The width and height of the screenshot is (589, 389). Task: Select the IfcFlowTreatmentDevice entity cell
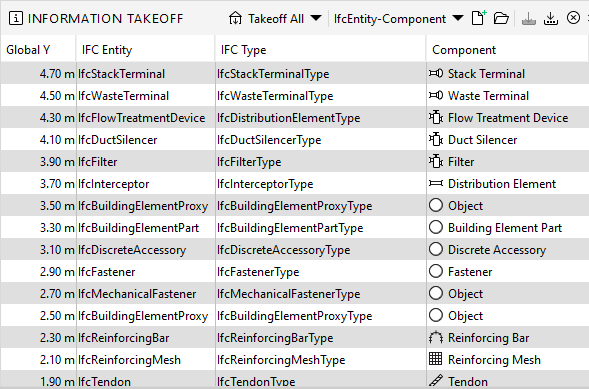pos(146,118)
